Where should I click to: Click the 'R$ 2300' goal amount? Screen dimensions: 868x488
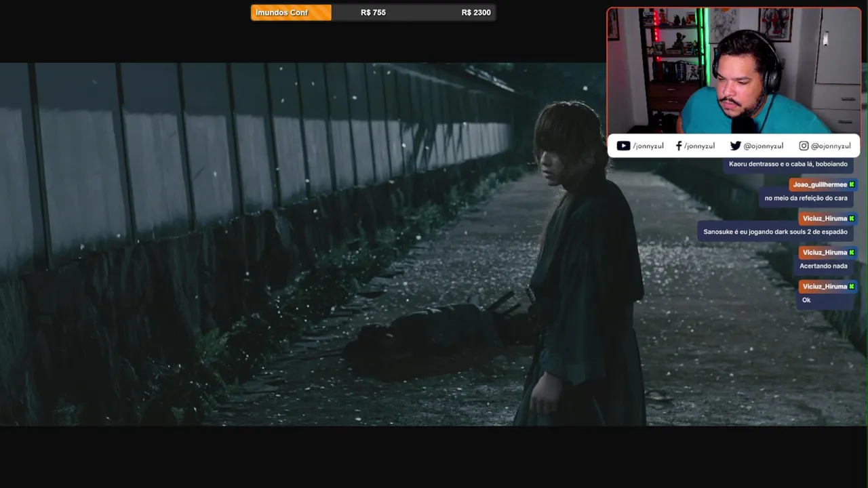[476, 12]
